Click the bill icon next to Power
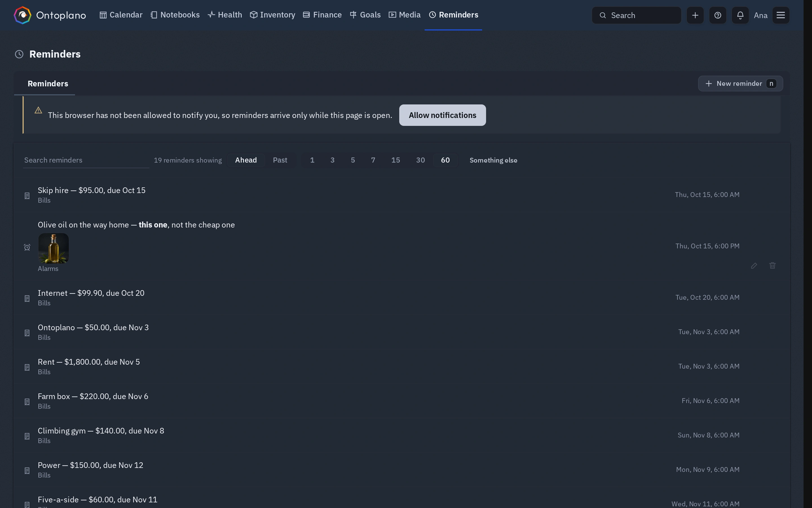Viewport: 812px width, 508px height. (27, 470)
